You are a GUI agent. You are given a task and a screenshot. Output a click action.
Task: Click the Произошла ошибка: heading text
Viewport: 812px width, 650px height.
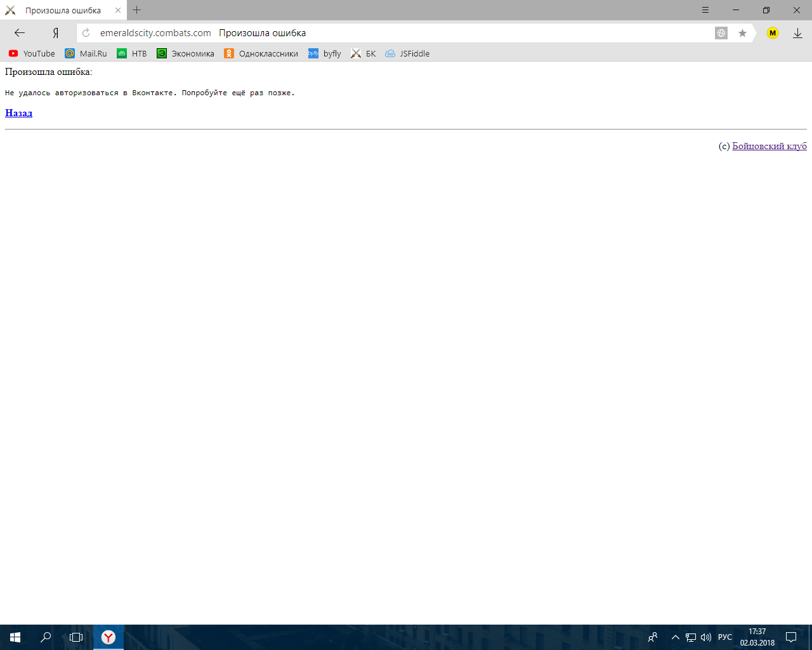[x=49, y=72]
